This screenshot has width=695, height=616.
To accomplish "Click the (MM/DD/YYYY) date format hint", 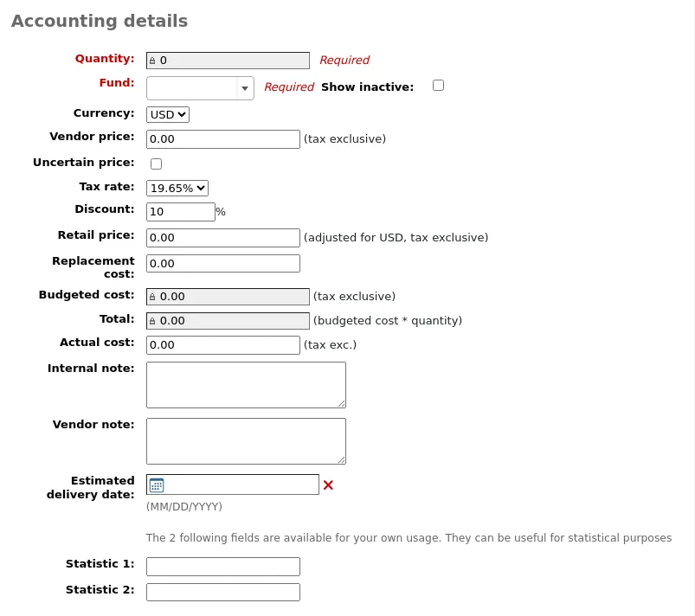I will coord(184,506).
